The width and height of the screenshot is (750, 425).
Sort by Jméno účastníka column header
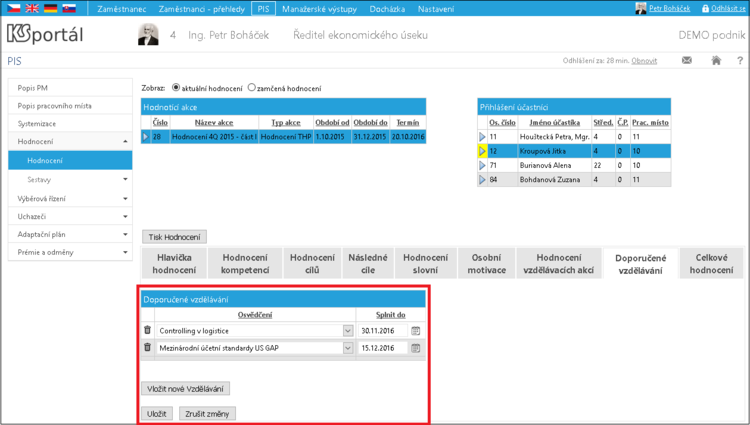(554, 122)
